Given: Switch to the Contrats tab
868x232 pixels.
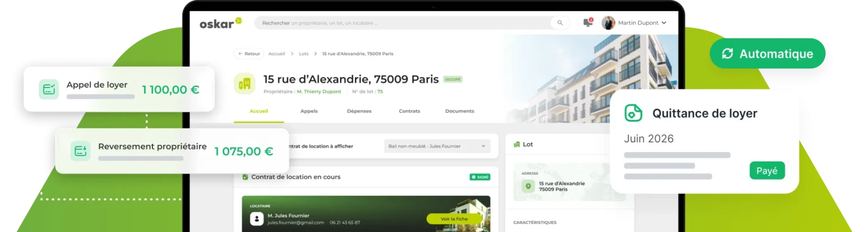Looking at the screenshot, I should coord(410,111).
